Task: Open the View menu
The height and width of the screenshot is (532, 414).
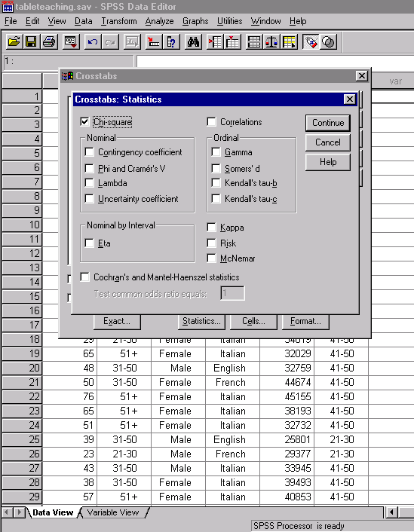Action: (57, 21)
